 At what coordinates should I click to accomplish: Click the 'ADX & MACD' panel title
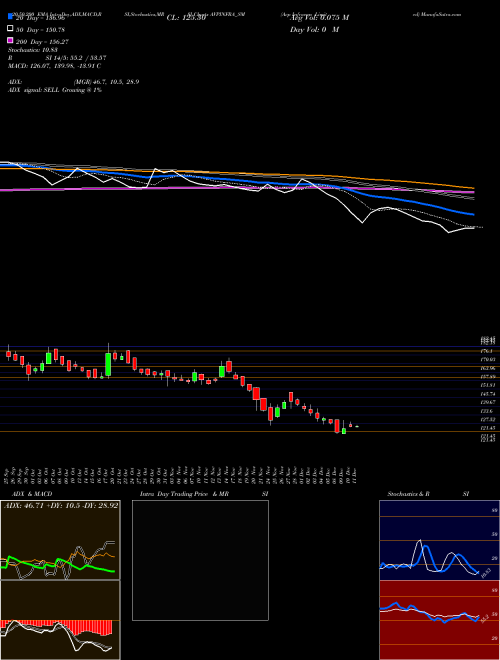[32, 494]
